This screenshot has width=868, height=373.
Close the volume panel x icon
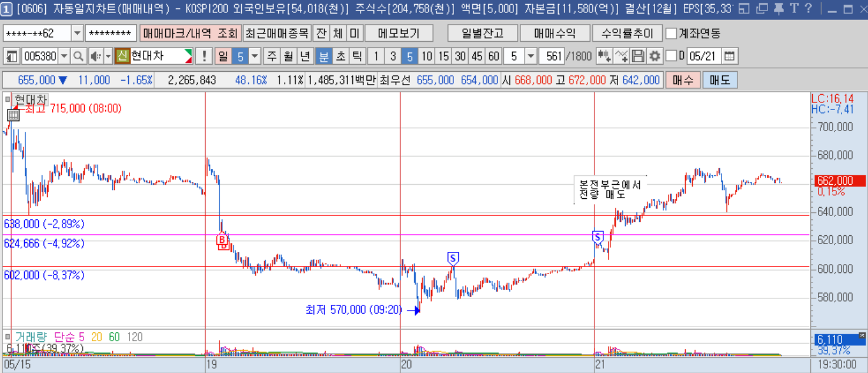[x=862, y=335]
